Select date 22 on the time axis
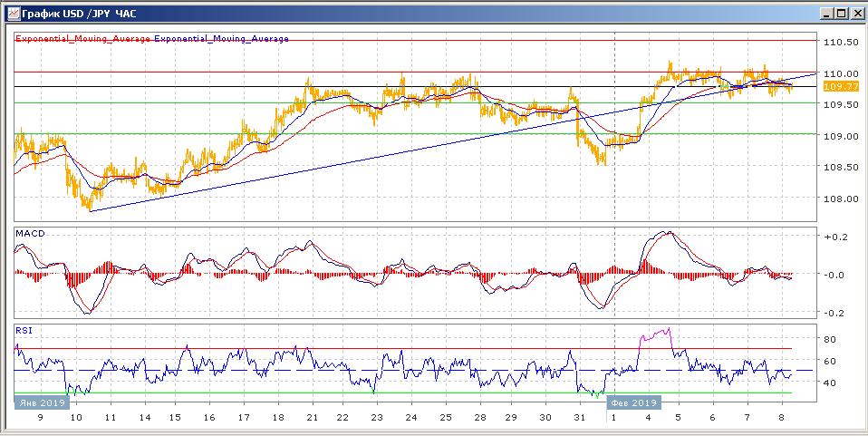This screenshot has height=436, width=868. click(x=342, y=418)
